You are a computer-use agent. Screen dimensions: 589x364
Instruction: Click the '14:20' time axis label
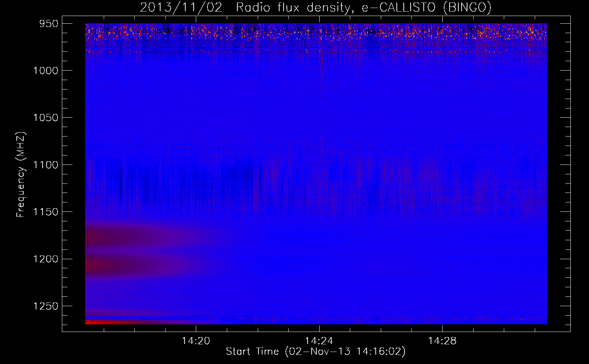[196, 341]
